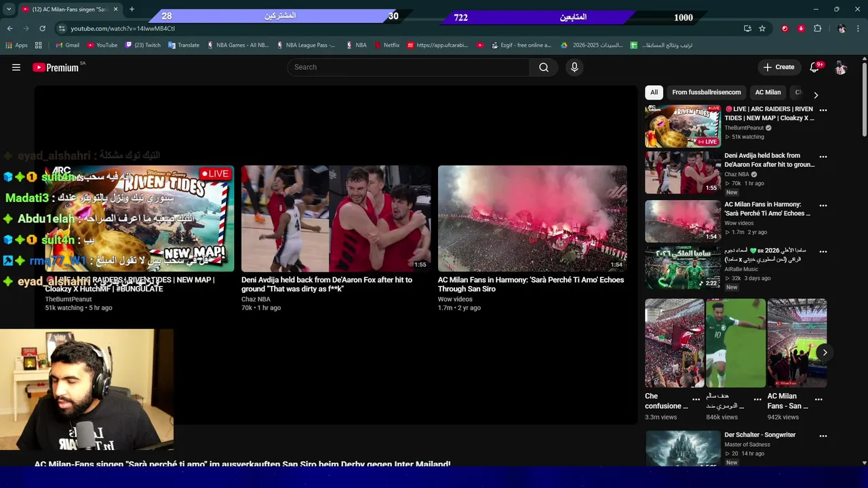Open the San Siro red flares endscreen thumbnail
This screenshot has width=868, height=488.
pos(532,218)
